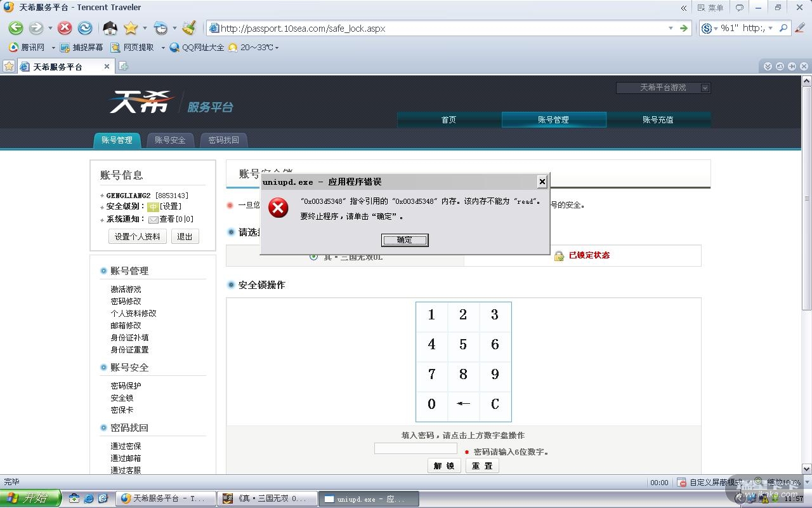Open favorites with the yellow star icon
The height and width of the screenshot is (508, 812).
(x=131, y=28)
